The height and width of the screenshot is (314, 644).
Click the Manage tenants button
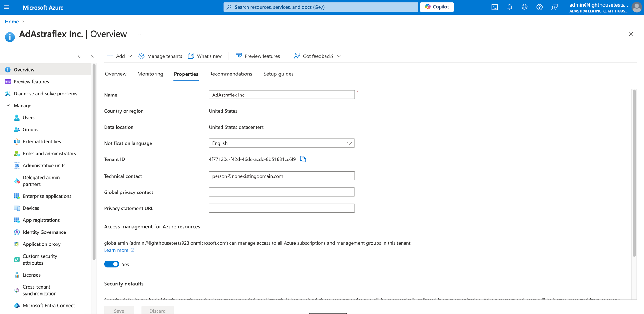tap(160, 56)
